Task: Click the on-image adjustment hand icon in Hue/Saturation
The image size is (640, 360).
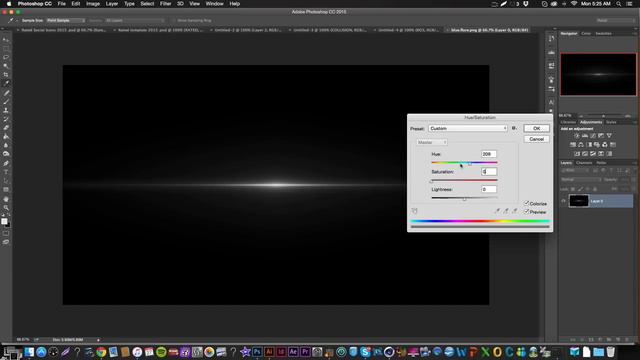Action: pos(415,211)
